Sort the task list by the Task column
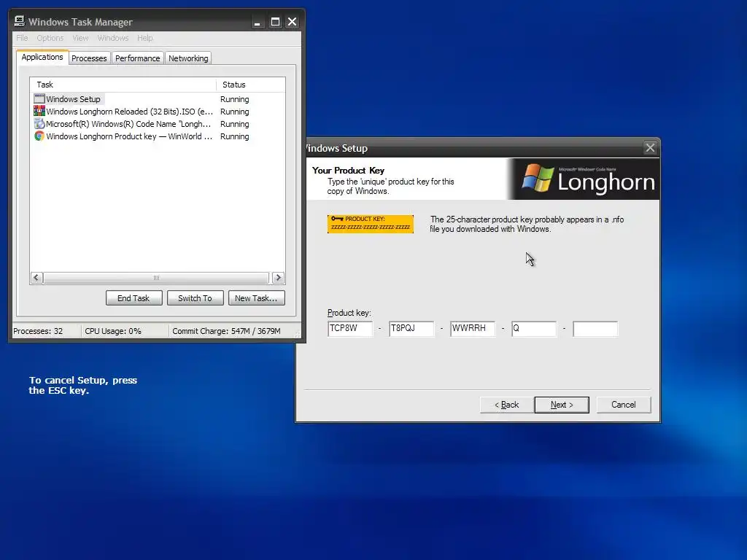Image resolution: width=747 pixels, height=560 pixels. (x=123, y=85)
